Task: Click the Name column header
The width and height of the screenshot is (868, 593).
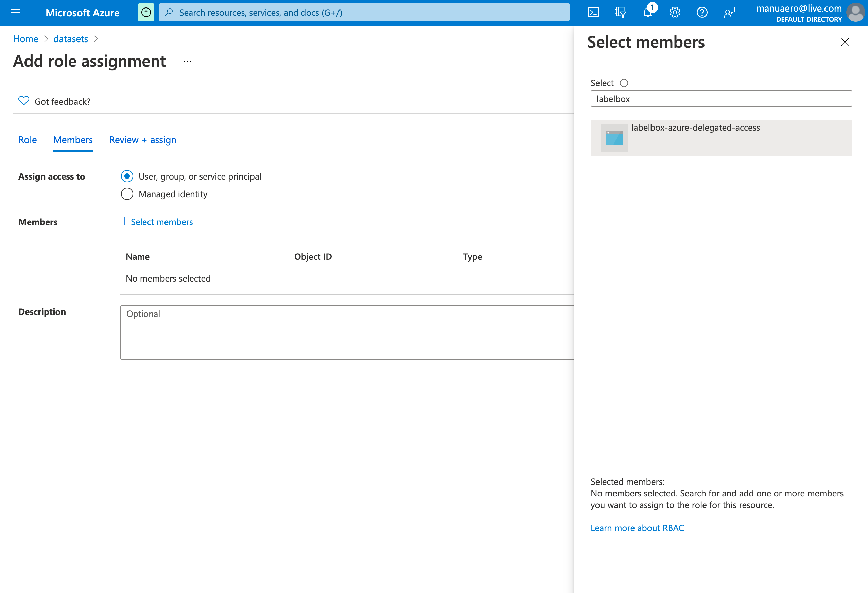Action: pos(137,257)
